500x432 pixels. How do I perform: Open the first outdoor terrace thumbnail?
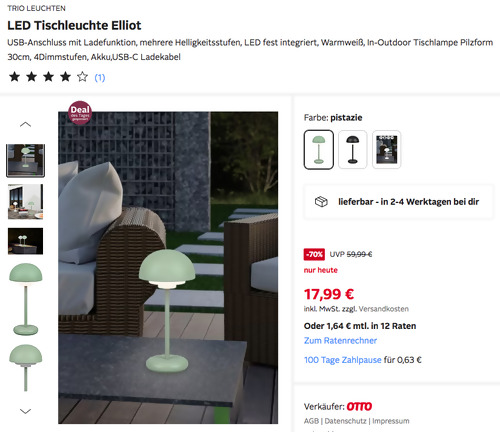point(25,160)
